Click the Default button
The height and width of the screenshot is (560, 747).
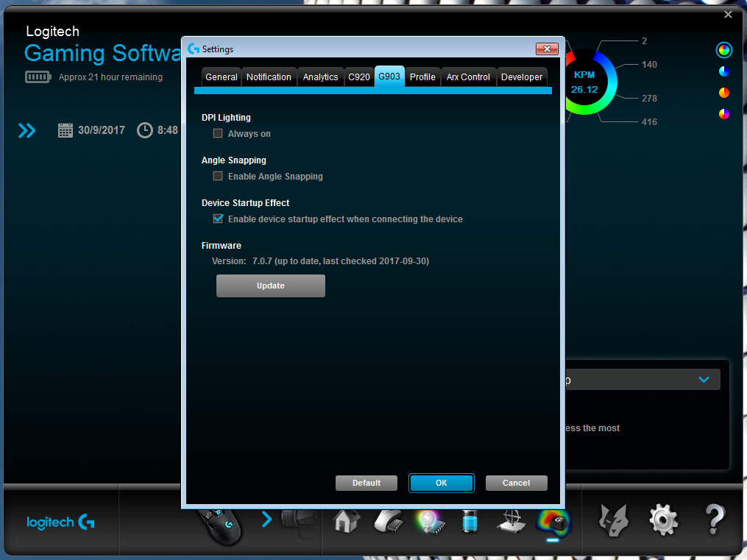(367, 483)
